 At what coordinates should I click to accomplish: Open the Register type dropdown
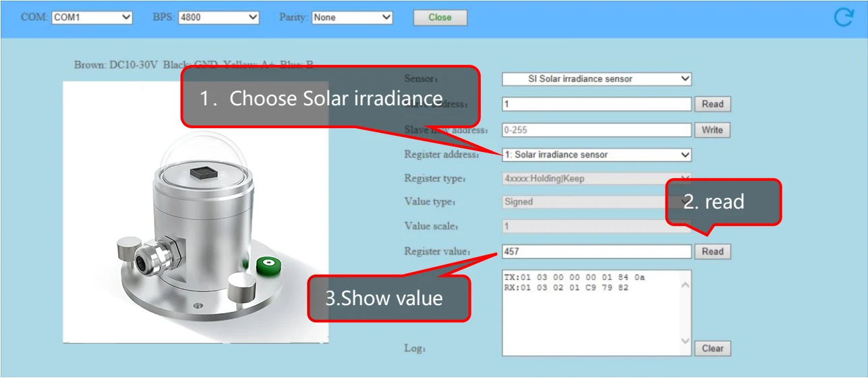597,179
